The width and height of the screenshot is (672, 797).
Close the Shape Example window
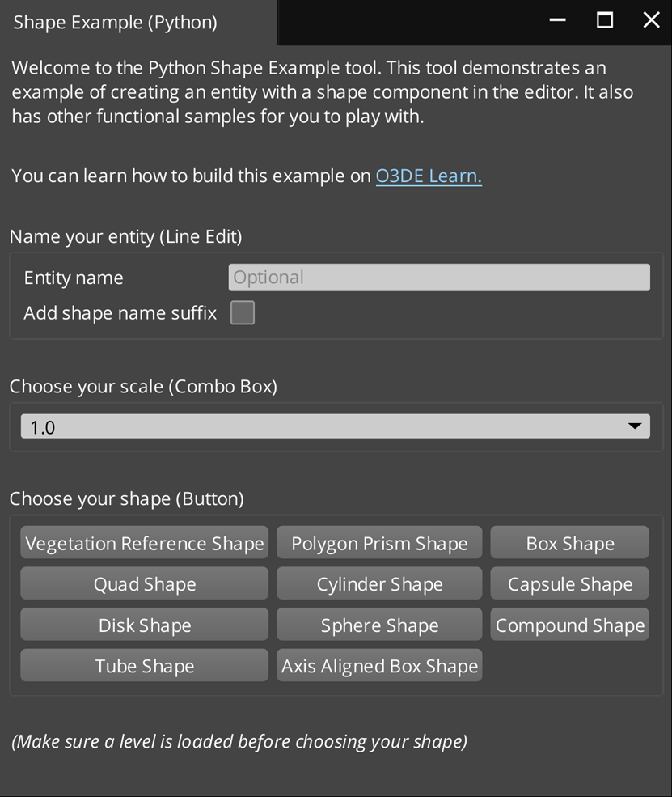tap(651, 21)
